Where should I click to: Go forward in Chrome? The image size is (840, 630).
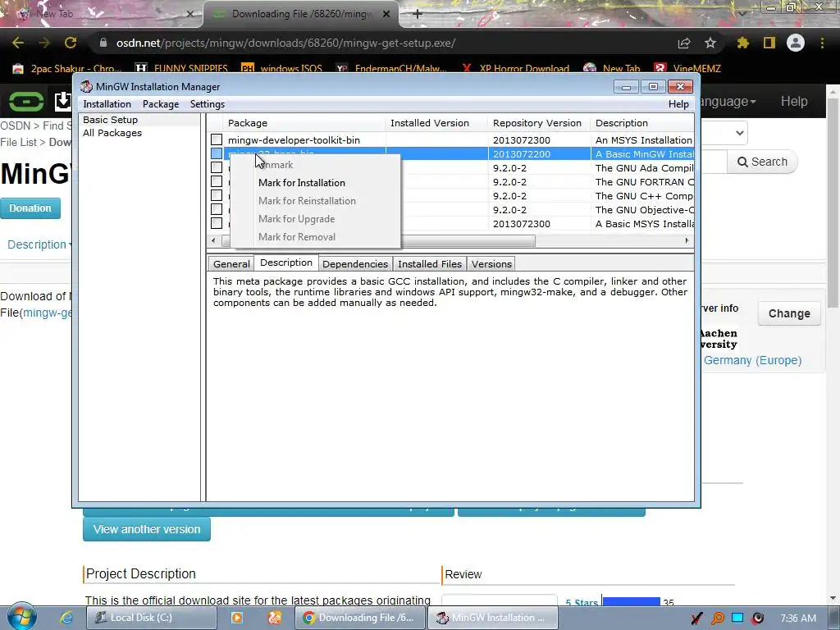click(x=44, y=43)
